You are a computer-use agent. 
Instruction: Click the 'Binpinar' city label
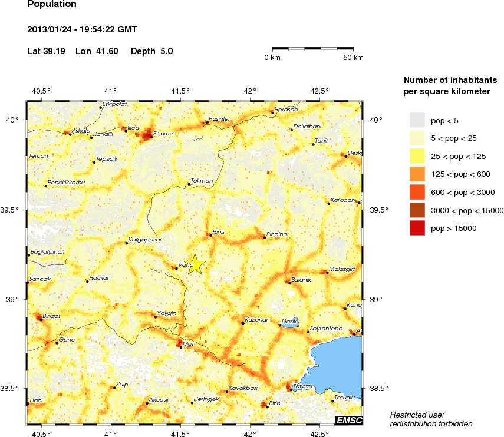pos(278,234)
